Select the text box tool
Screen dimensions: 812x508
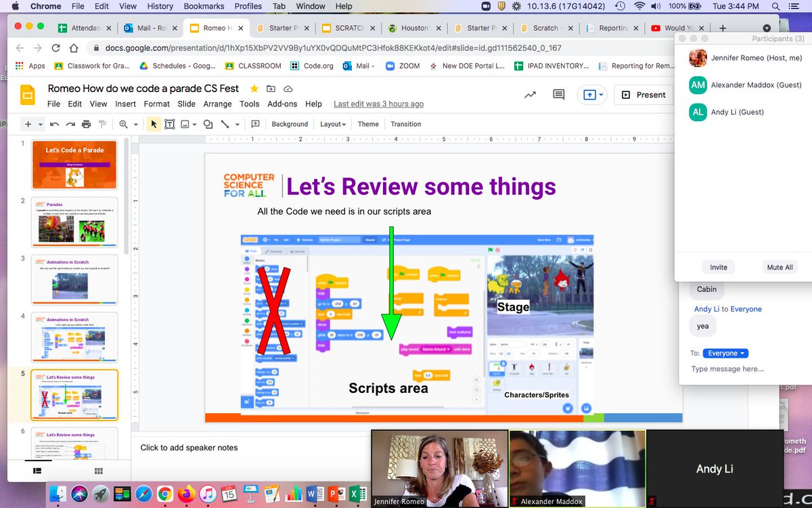click(168, 125)
